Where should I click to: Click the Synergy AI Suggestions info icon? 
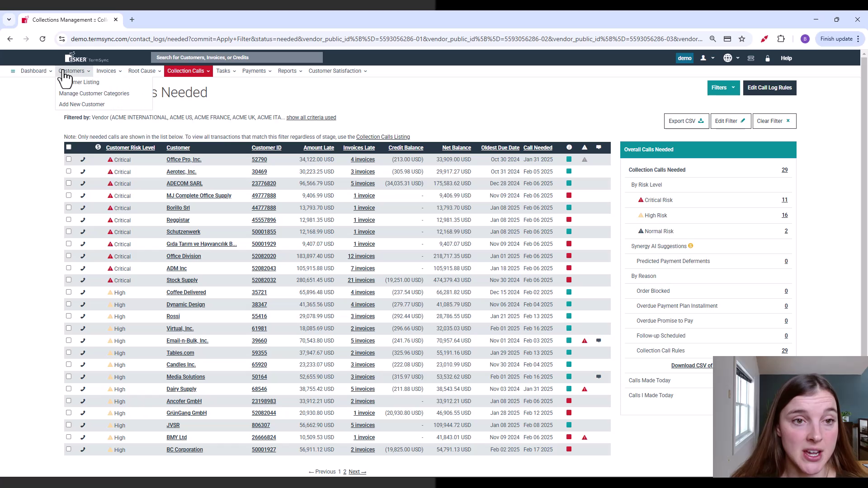pyautogui.click(x=690, y=246)
